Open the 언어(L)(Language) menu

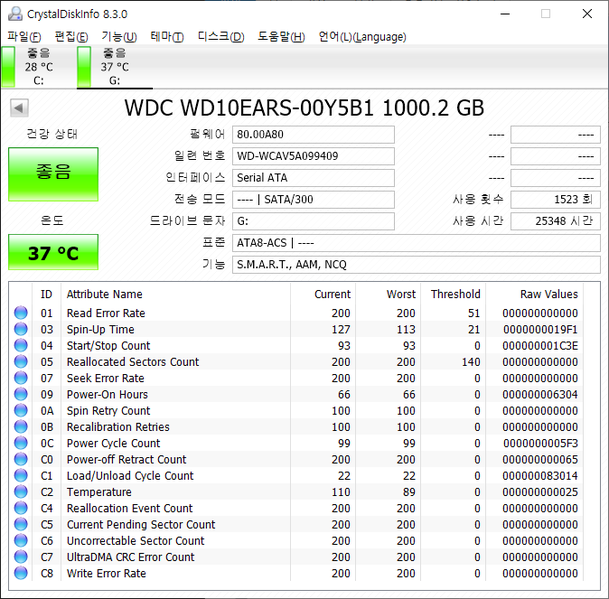362,37
